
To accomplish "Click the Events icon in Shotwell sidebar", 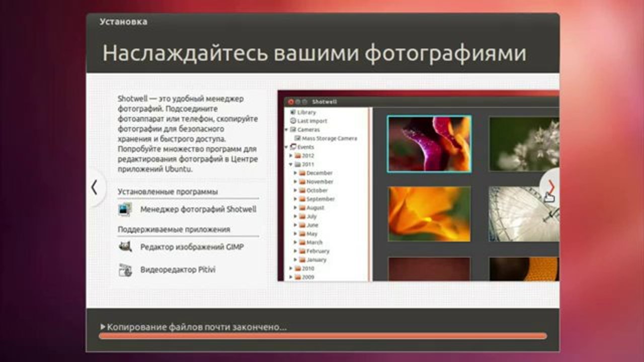I will tap(293, 147).
